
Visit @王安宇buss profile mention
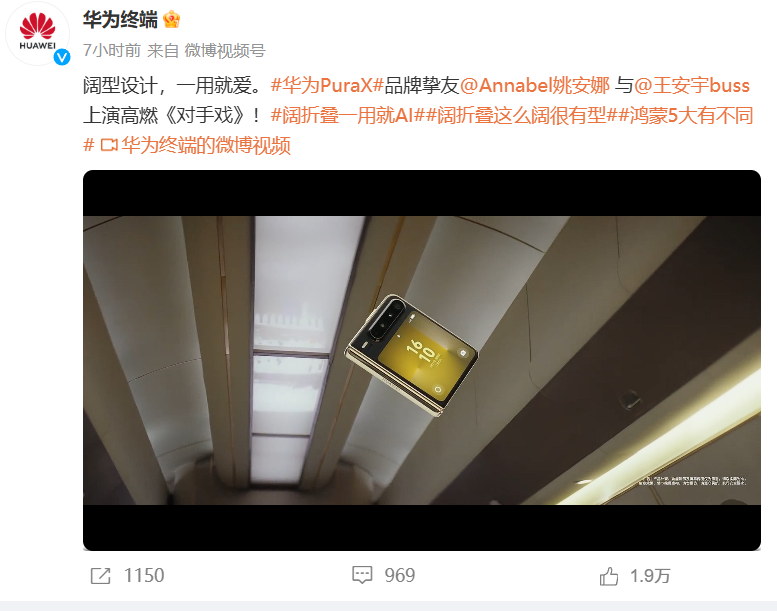[x=692, y=86]
